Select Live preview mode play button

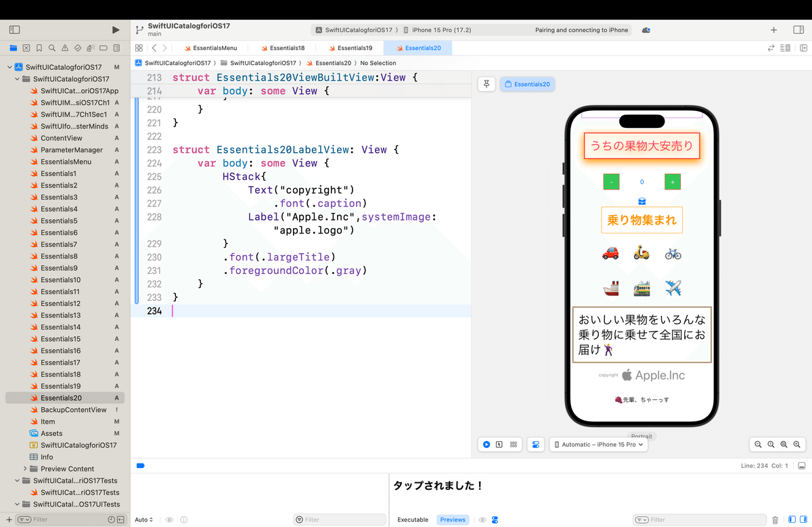pyautogui.click(x=487, y=444)
